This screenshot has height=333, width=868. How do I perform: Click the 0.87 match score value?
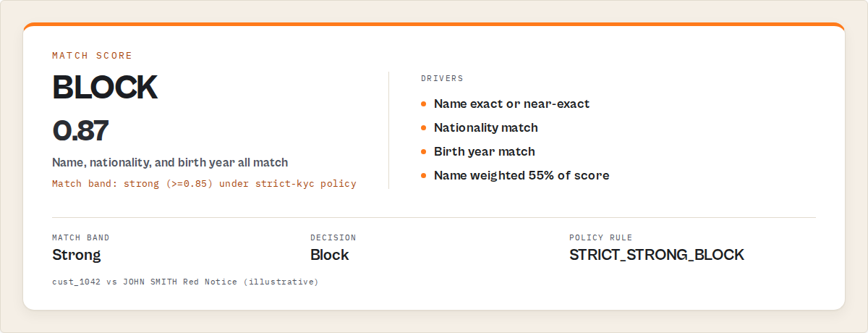click(x=80, y=130)
